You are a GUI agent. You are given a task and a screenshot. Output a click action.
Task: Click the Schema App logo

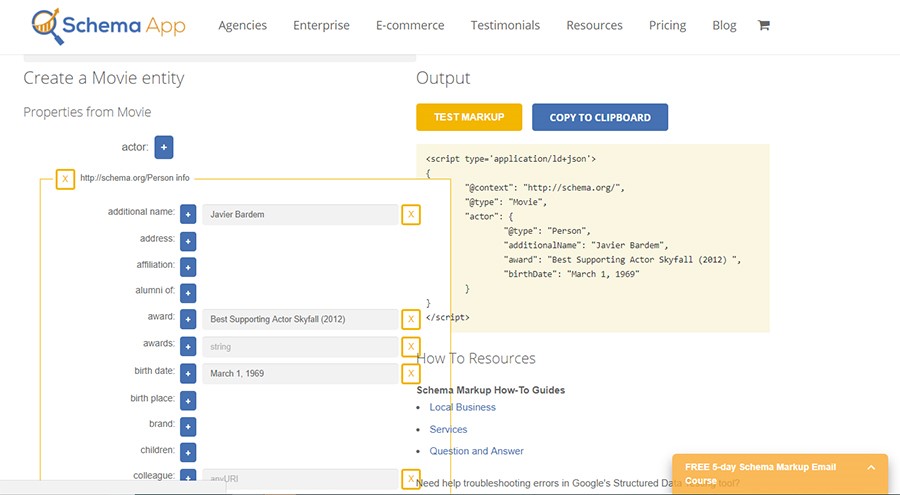[x=108, y=25]
